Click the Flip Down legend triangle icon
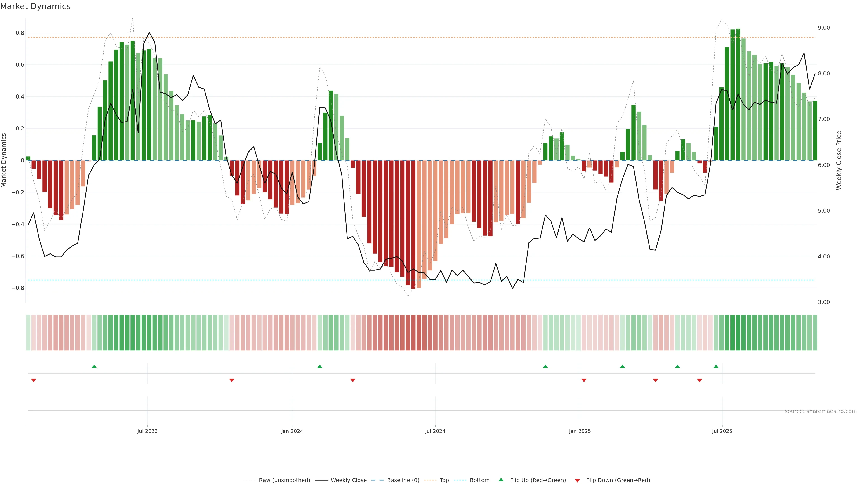Viewport: 868px width, 488px height. point(577,480)
